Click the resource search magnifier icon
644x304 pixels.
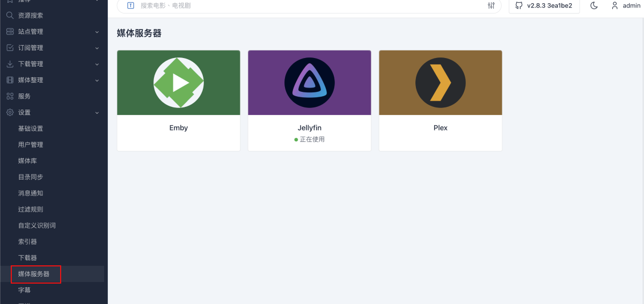point(10,16)
